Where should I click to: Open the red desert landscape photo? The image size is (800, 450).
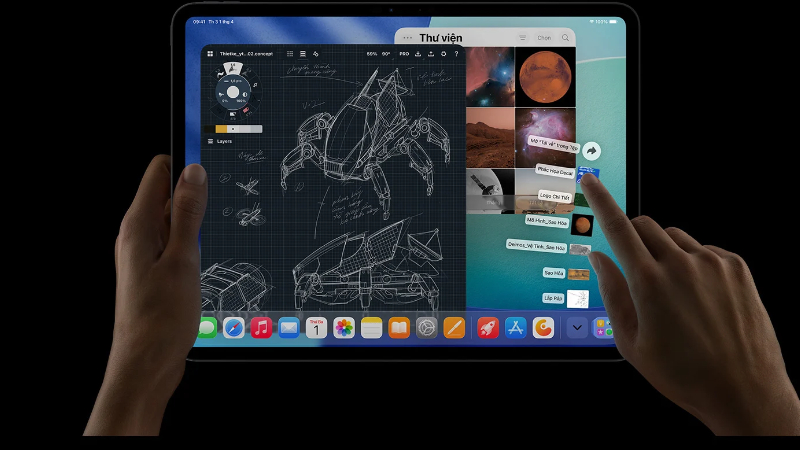coord(490,138)
